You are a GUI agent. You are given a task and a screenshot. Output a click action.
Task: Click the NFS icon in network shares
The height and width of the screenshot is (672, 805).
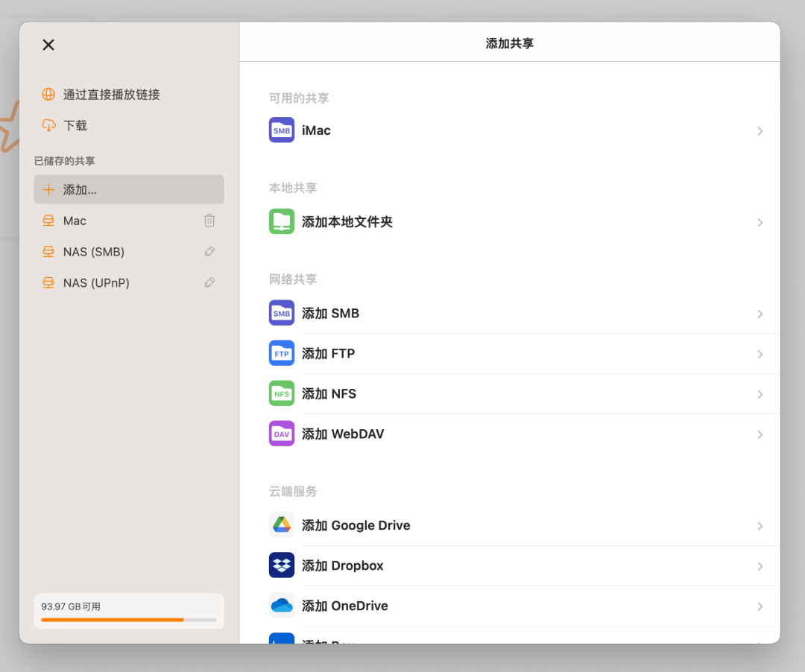(281, 393)
